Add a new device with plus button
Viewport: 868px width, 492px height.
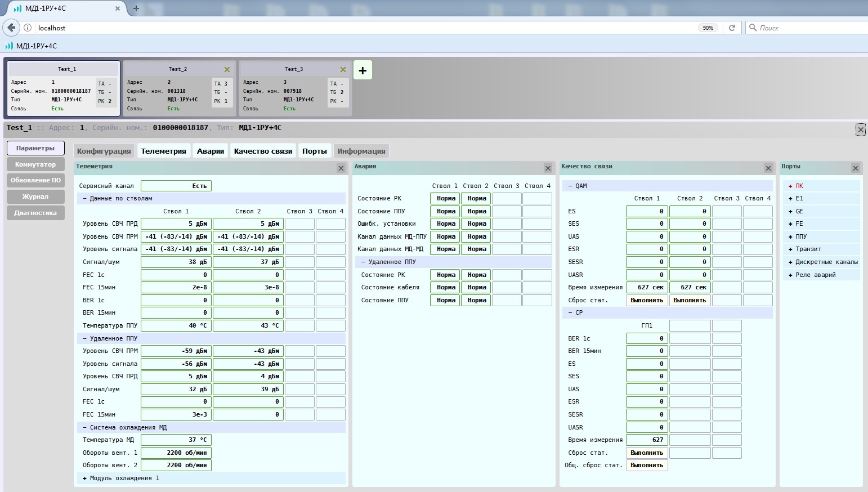(x=363, y=70)
